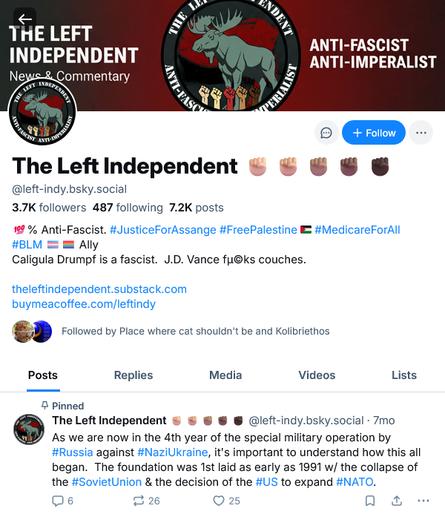Bookmark the pinned post
This screenshot has width=445, height=517.
coord(370,500)
